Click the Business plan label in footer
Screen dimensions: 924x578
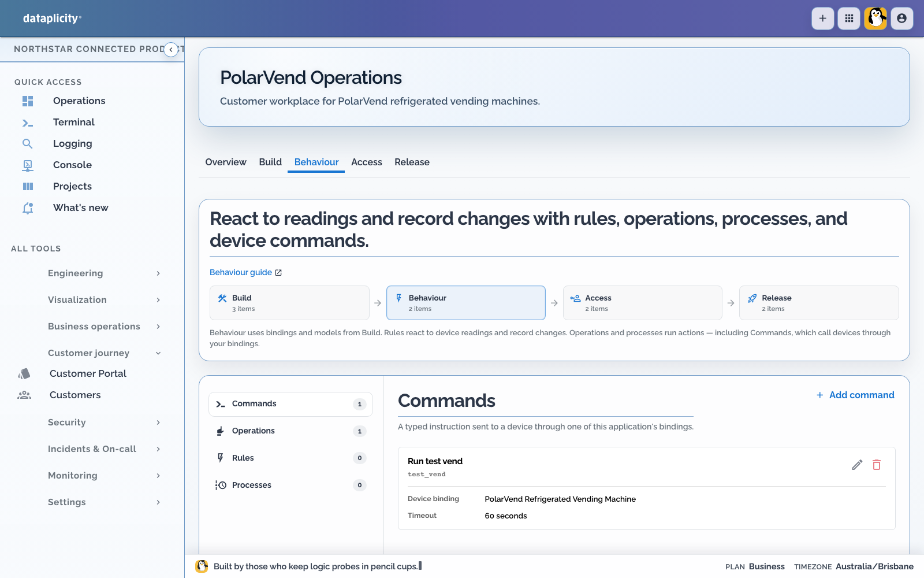tap(766, 567)
